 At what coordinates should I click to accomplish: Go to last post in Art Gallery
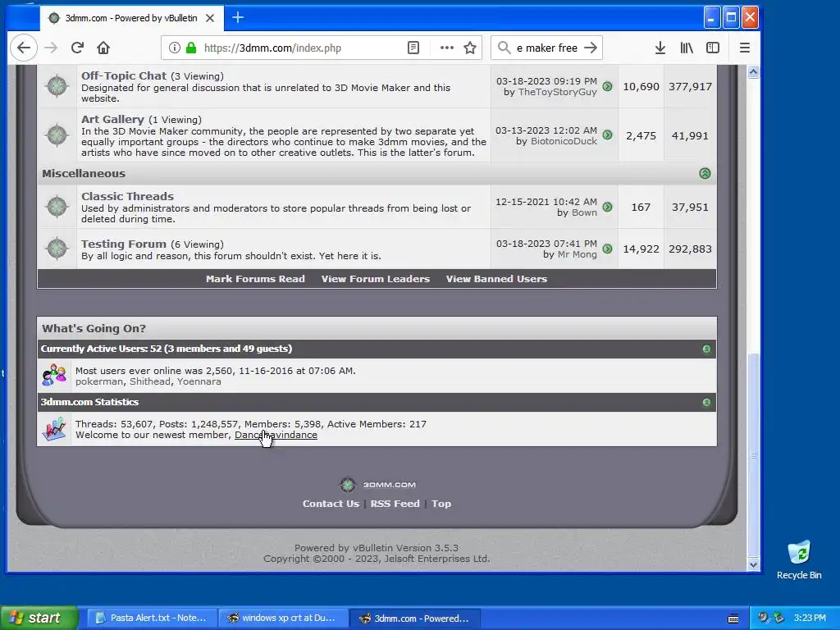[608, 135]
